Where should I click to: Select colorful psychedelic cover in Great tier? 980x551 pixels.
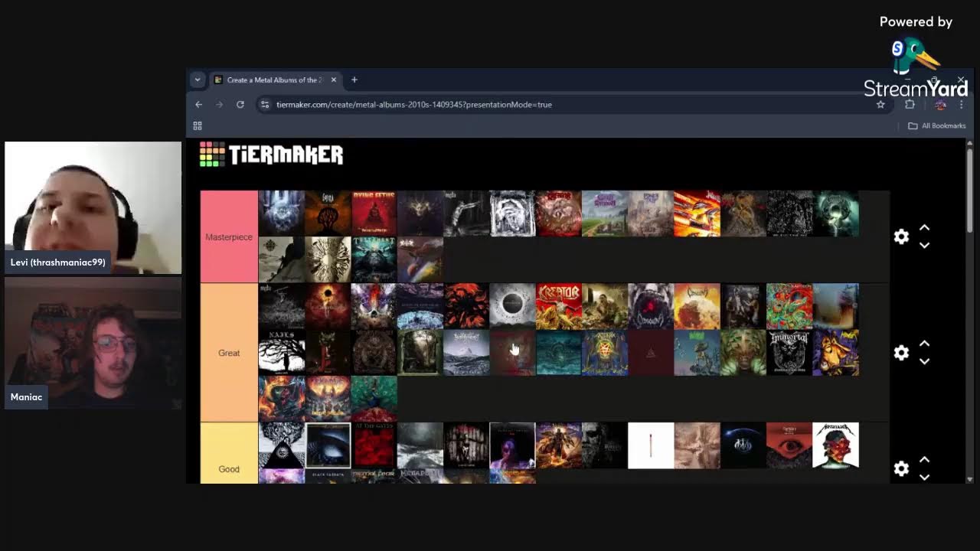point(789,306)
